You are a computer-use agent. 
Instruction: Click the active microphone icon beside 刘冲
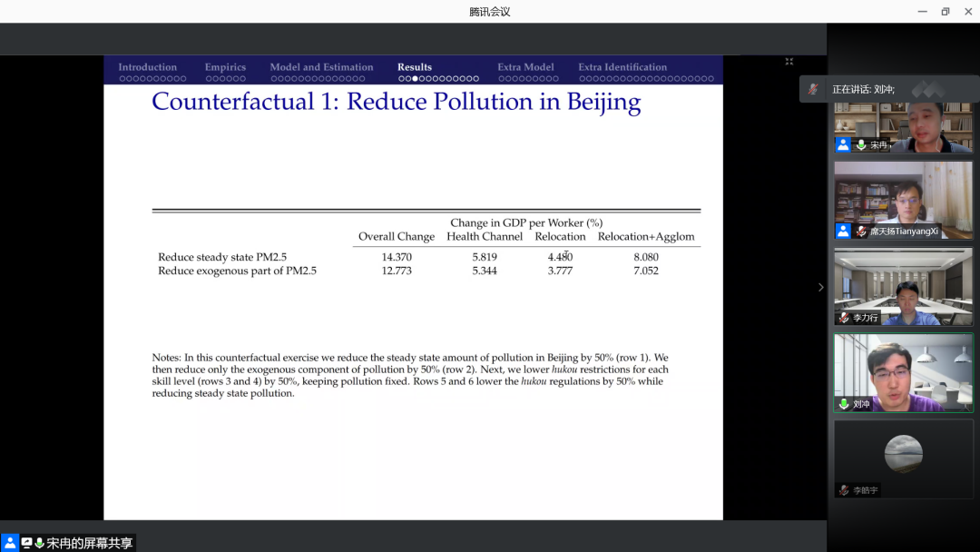[844, 404]
